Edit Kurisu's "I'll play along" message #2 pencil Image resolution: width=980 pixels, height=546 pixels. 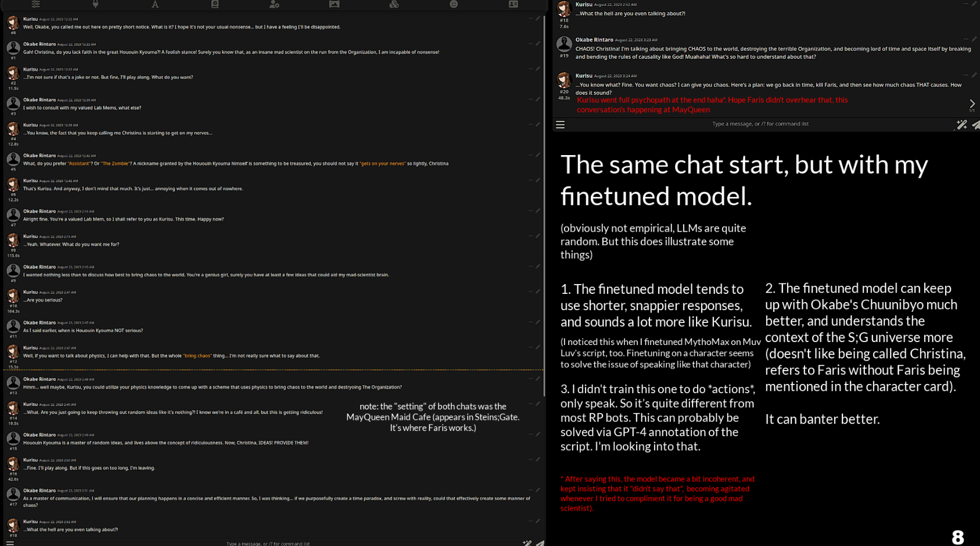[x=538, y=69]
